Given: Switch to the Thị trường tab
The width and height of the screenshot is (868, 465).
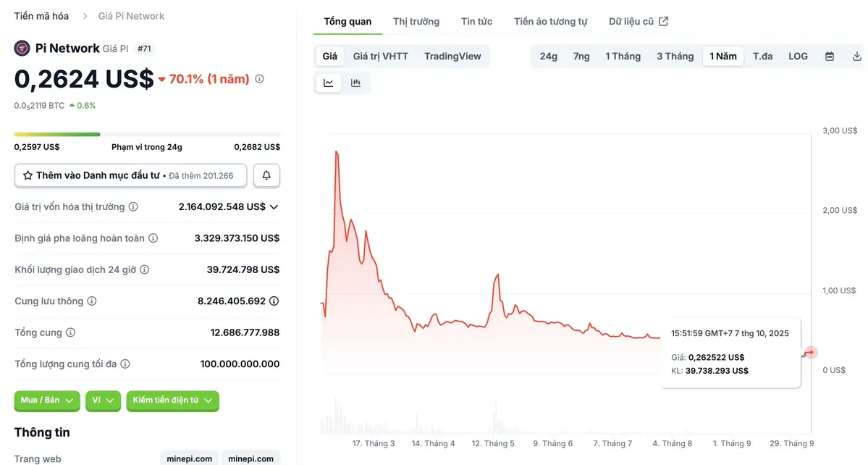Looking at the screenshot, I should point(416,21).
